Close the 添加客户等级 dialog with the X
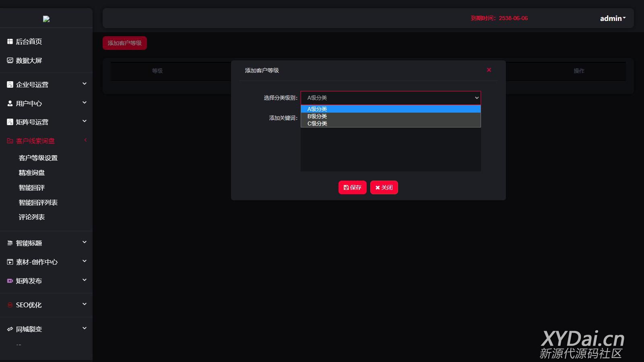 (x=489, y=70)
